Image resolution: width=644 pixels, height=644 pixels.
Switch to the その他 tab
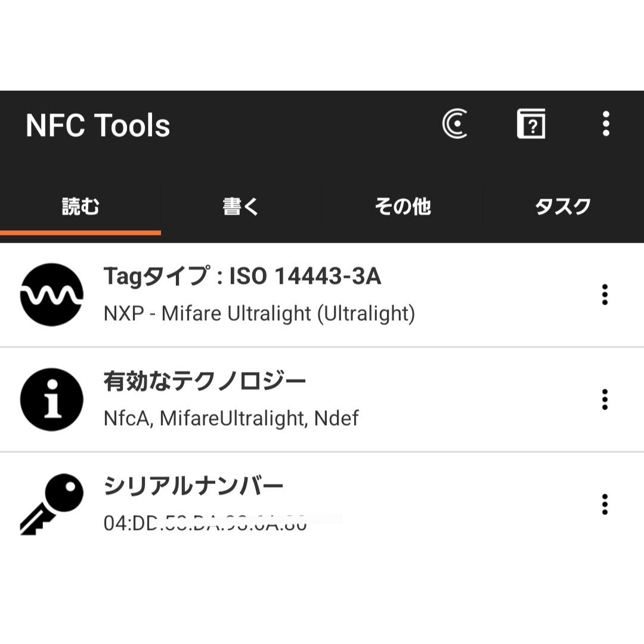point(402,206)
